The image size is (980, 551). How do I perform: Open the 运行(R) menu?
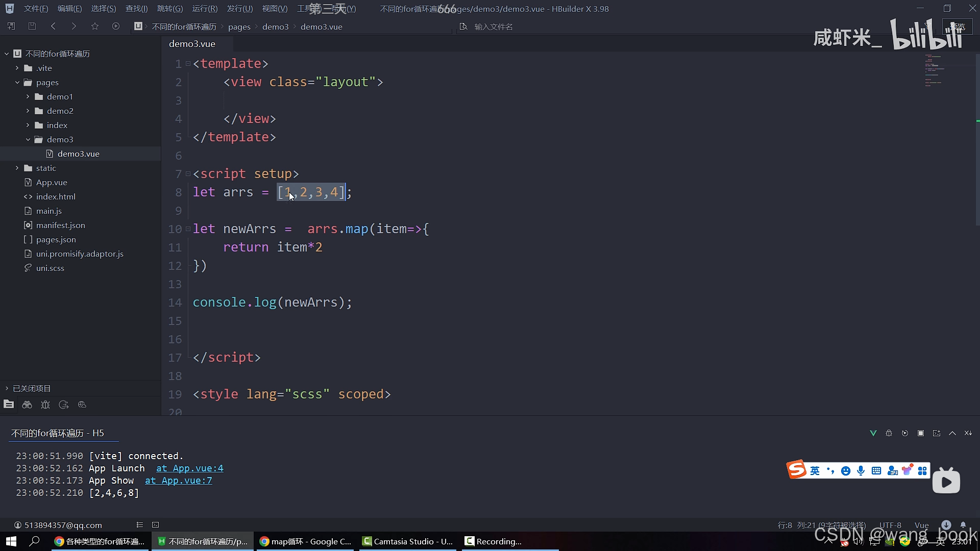(205, 9)
